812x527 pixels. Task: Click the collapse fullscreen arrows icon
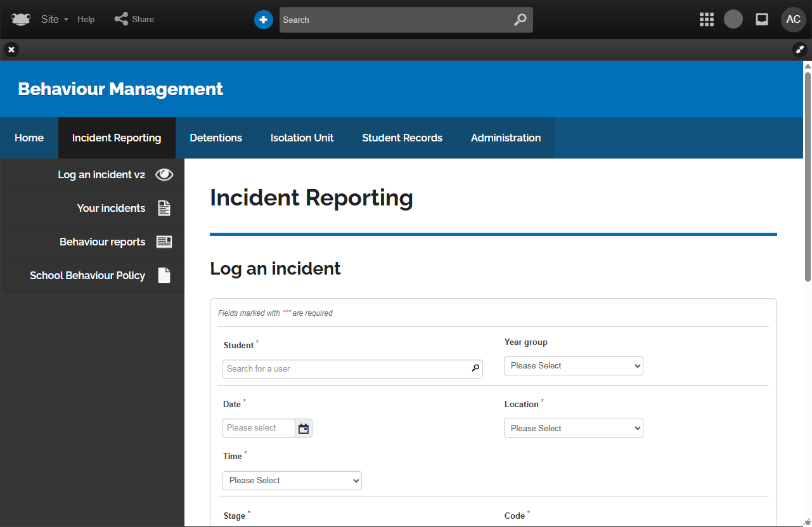pos(799,49)
